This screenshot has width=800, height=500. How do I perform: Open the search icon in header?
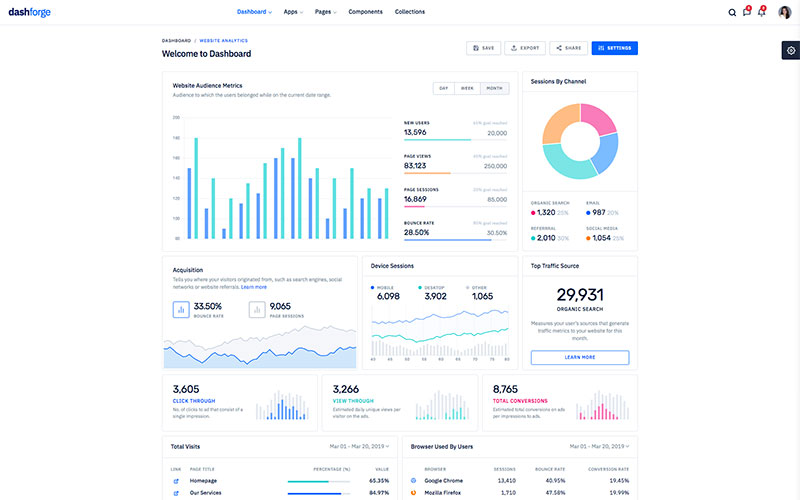732,13
